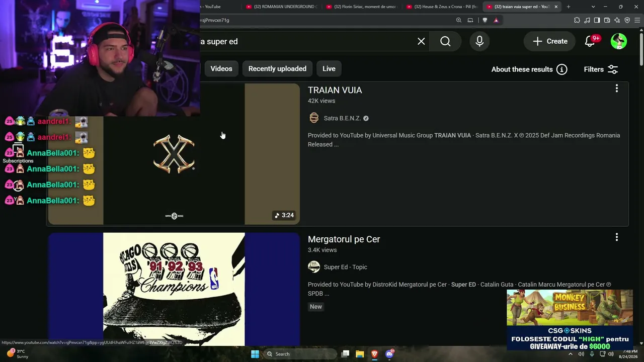Click the magnifying glass search button
The height and width of the screenshot is (362, 644).
click(445, 41)
